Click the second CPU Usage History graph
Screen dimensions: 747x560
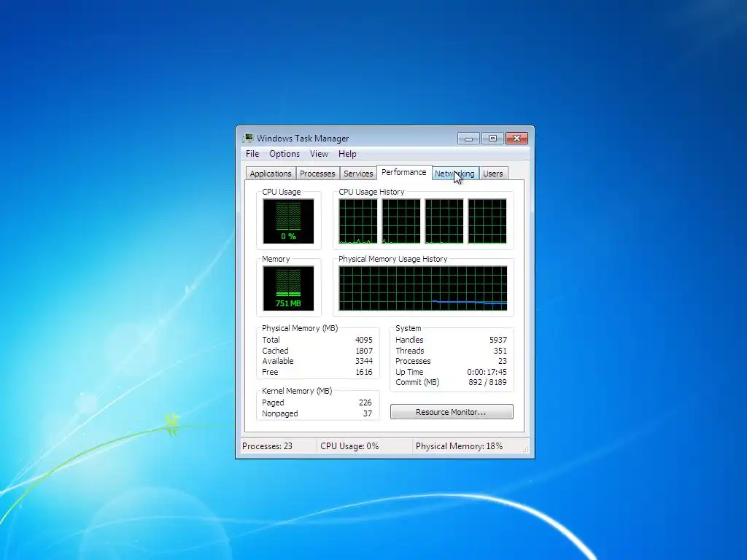click(x=401, y=222)
